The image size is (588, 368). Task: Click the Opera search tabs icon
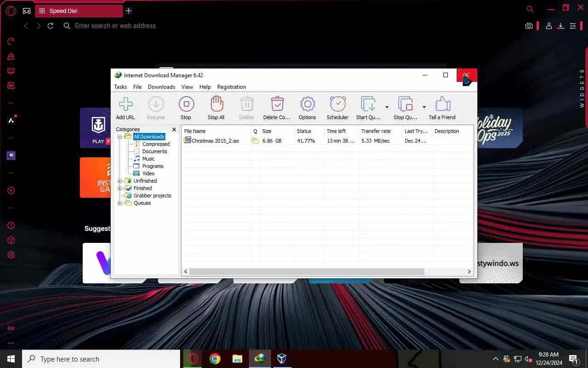click(530, 9)
